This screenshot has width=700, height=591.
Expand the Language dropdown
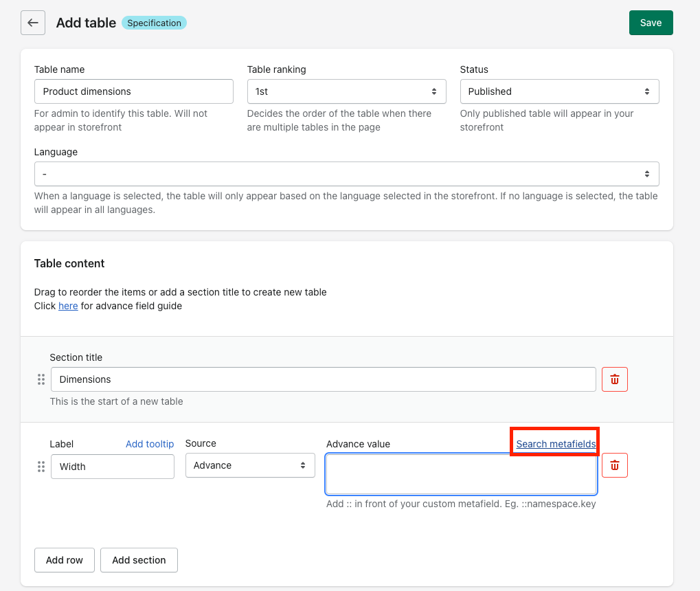[346, 174]
